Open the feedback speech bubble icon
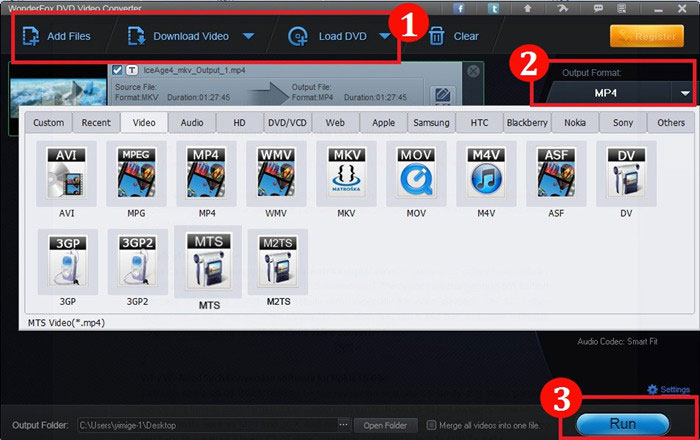700x440 pixels. tap(598, 8)
